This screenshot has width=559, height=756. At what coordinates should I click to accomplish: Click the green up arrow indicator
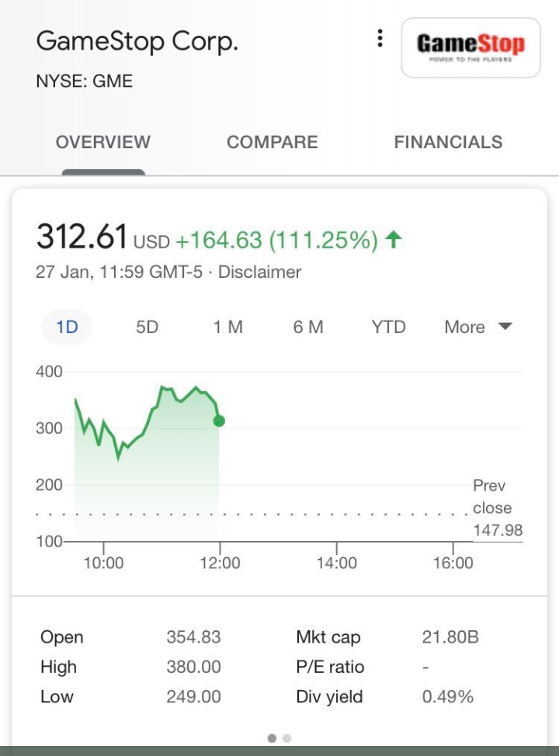coord(394,239)
